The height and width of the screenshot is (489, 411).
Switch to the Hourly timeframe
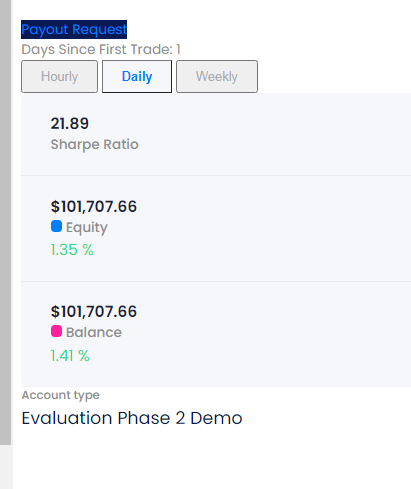point(59,76)
